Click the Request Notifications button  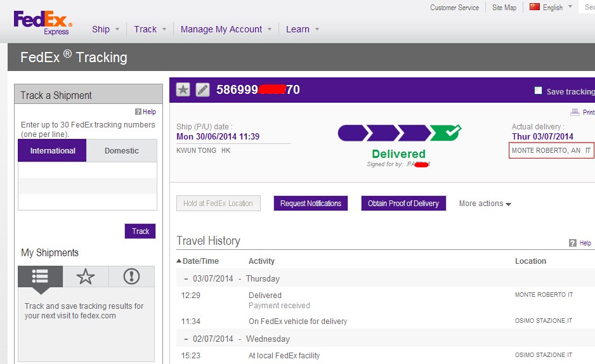311,203
